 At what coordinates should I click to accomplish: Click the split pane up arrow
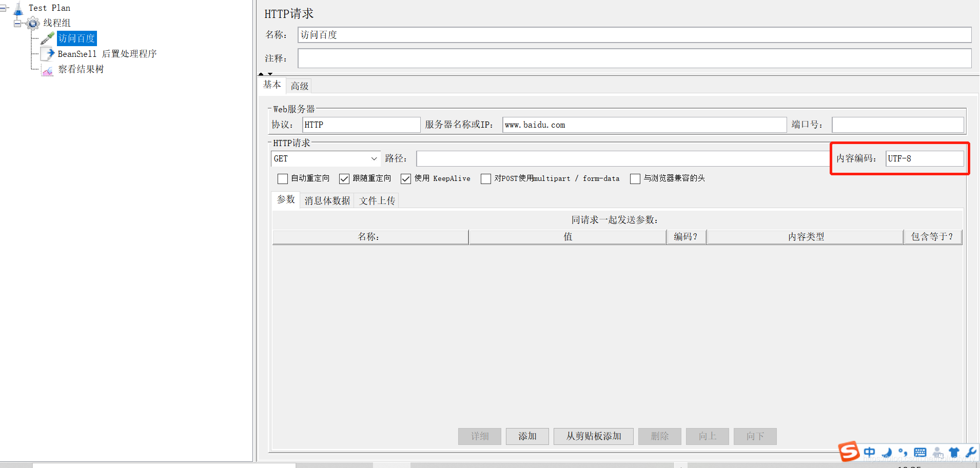pyautogui.click(x=261, y=74)
